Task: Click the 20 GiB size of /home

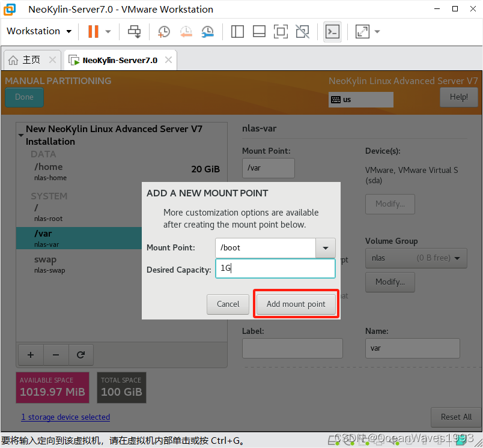Action: click(x=205, y=169)
